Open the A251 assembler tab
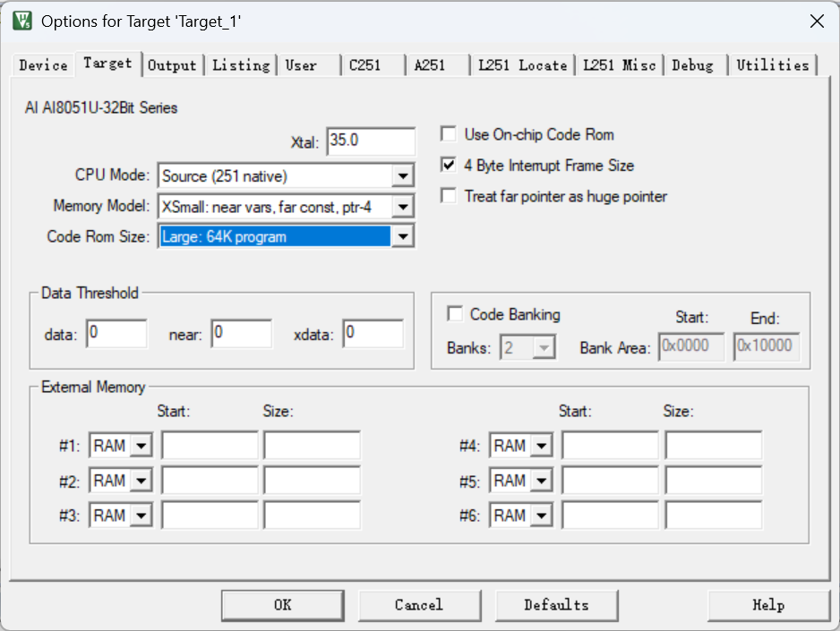Image resolution: width=840 pixels, height=631 pixels. 430,65
